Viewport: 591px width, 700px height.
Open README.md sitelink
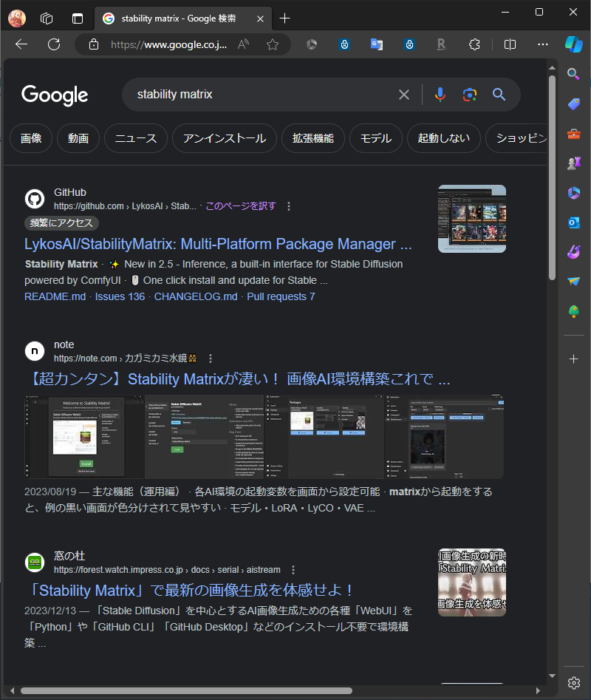(55, 296)
